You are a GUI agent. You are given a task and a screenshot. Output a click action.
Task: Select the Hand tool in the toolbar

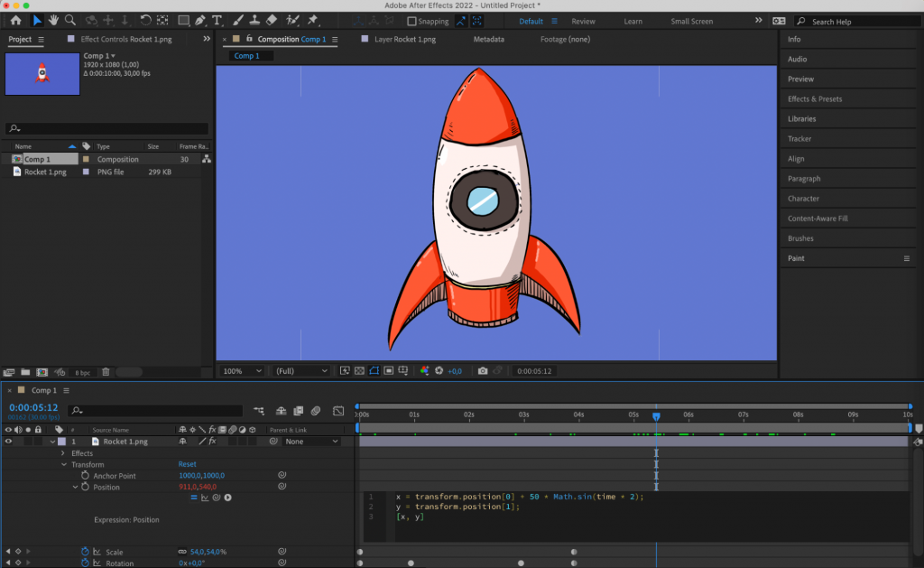coord(53,18)
